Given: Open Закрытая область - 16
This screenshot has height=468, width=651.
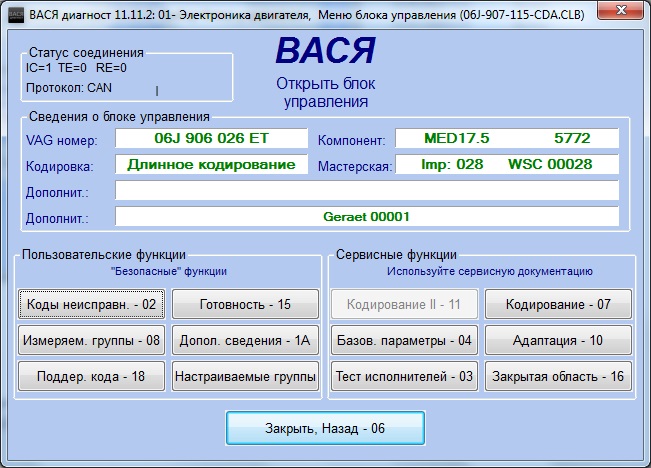Looking at the screenshot, I should (558, 376).
